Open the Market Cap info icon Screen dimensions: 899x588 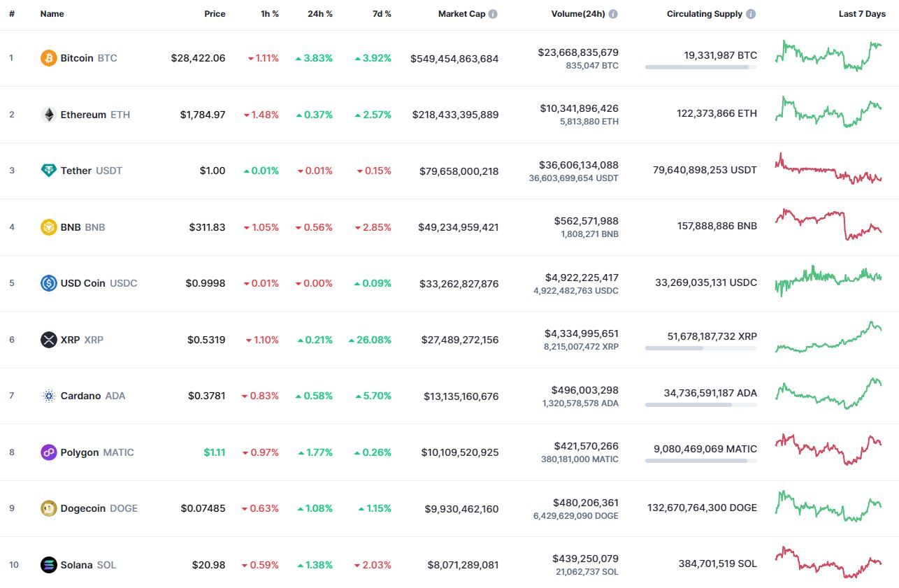pyautogui.click(x=493, y=14)
